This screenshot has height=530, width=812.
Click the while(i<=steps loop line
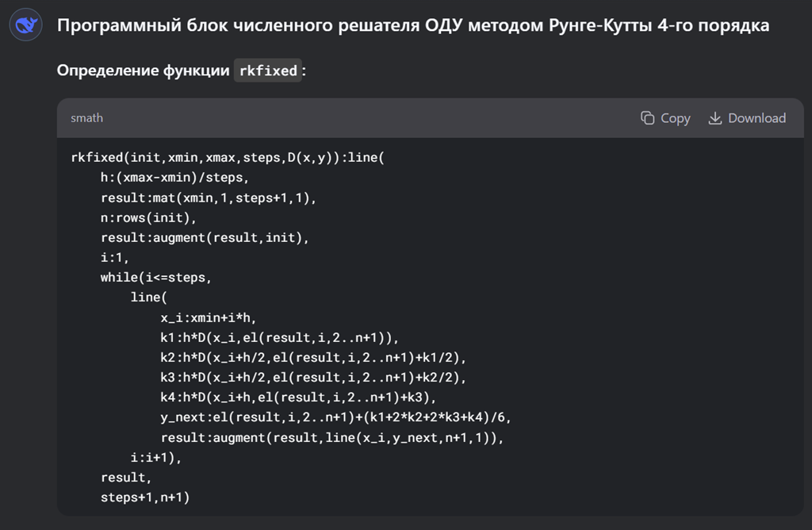(x=156, y=277)
